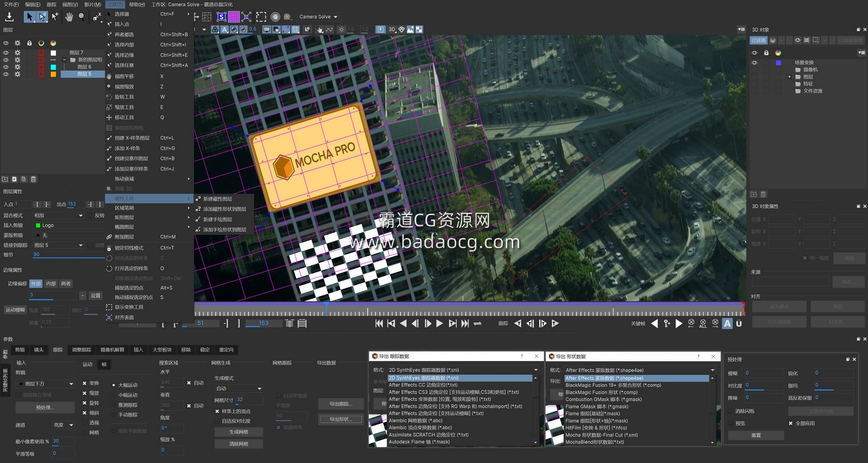Switch to the 摄像机解算 tab
The width and height of the screenshot is (868, 463).
pos(112,350)
